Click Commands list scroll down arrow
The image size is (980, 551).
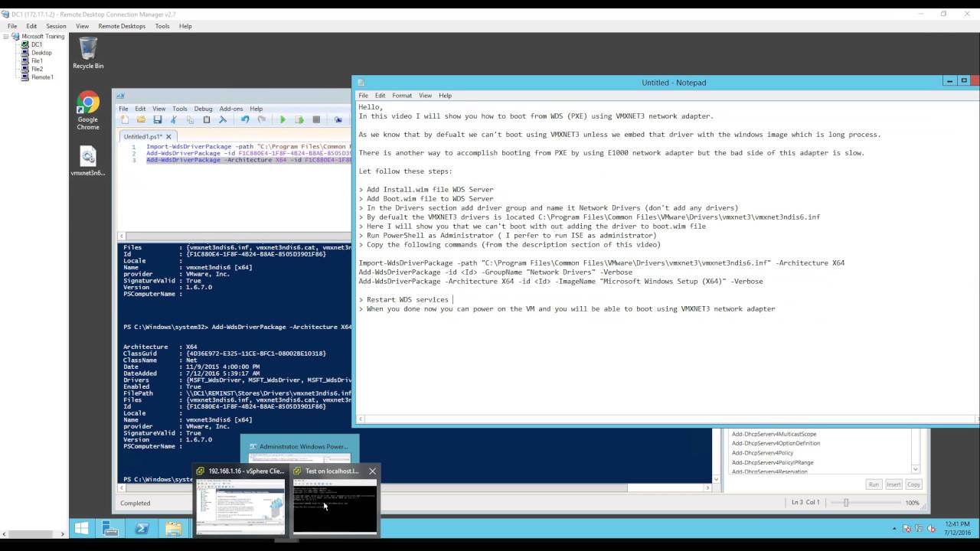916,468
